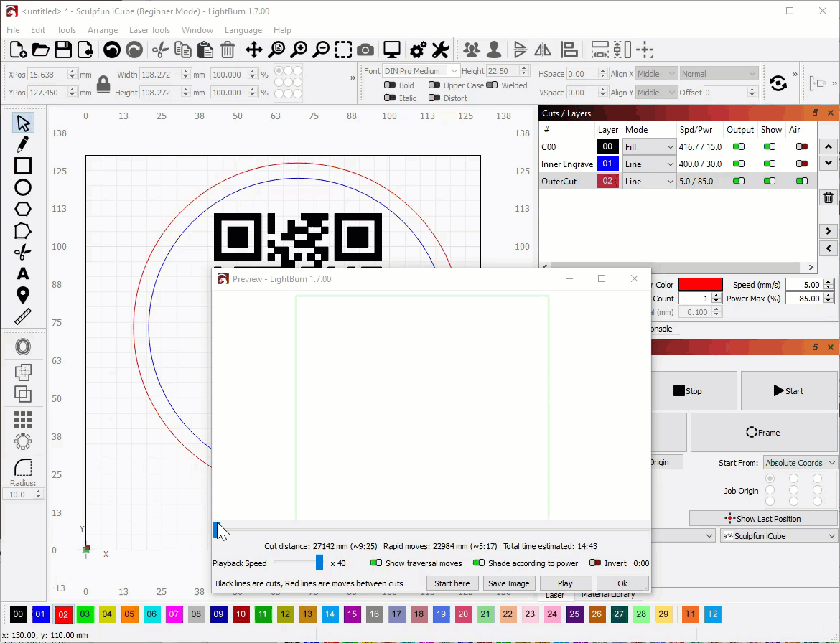This screenshot has height=643, width=840.
Task: Expand the Start From dropdown
Action: pyautogui.click(x=800, y=463)
